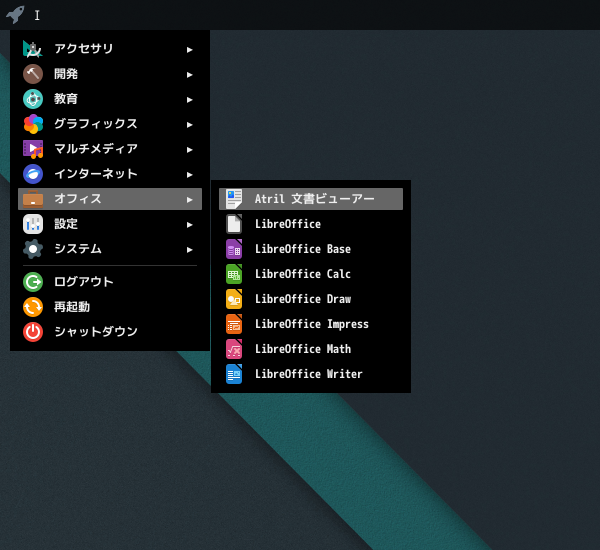Launch LibreOffice Writer

coord(311,374)
